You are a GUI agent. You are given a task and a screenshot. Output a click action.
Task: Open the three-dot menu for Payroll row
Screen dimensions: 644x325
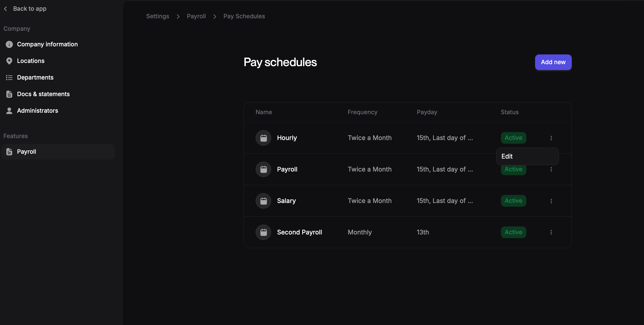551,169
